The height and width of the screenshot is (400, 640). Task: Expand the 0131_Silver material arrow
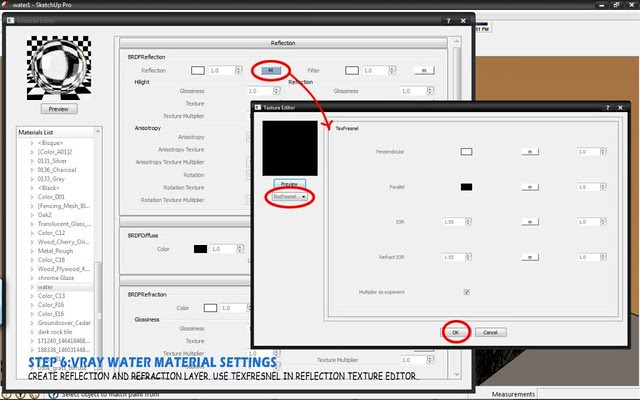coord(32,161)
